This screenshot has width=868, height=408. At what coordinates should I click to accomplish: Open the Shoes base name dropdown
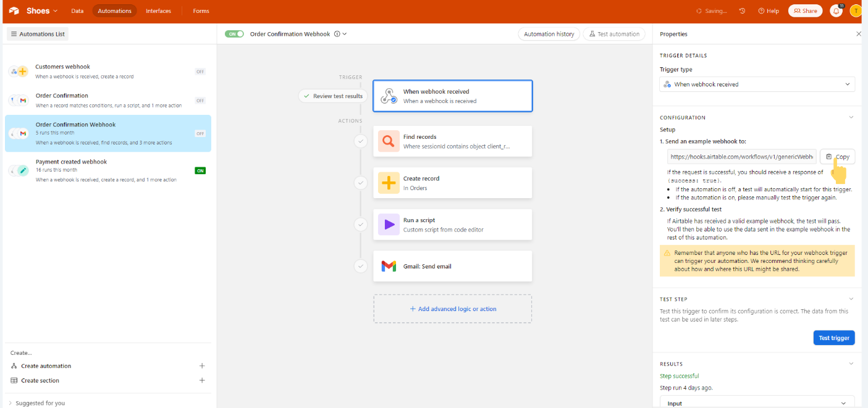[42, 10]
